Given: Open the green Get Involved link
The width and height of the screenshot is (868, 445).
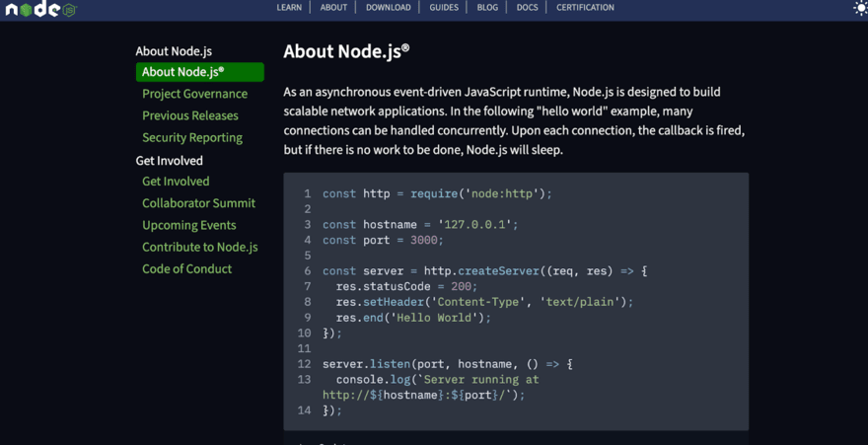Looking at the screenshot, I should click(176, 181).
